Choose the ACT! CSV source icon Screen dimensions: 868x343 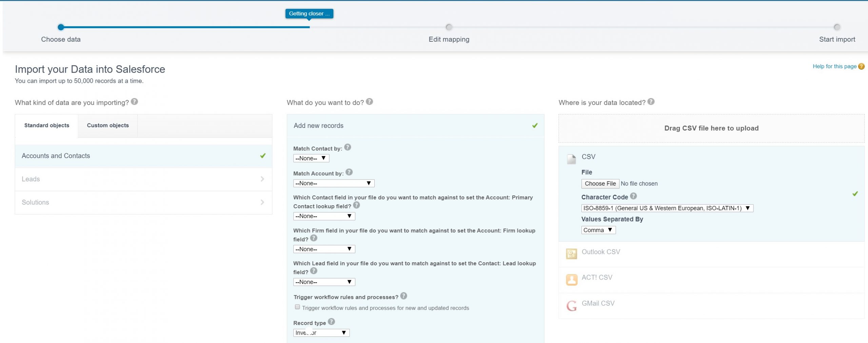point(572,280)
